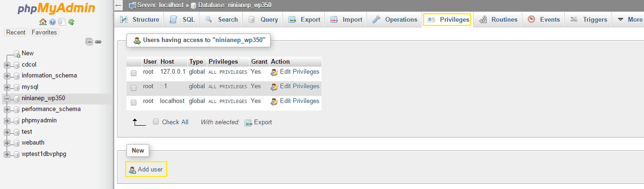Select New in the database tree
Image resolution: width=644 pixels, height=189 pixels.
pos(28,53)
